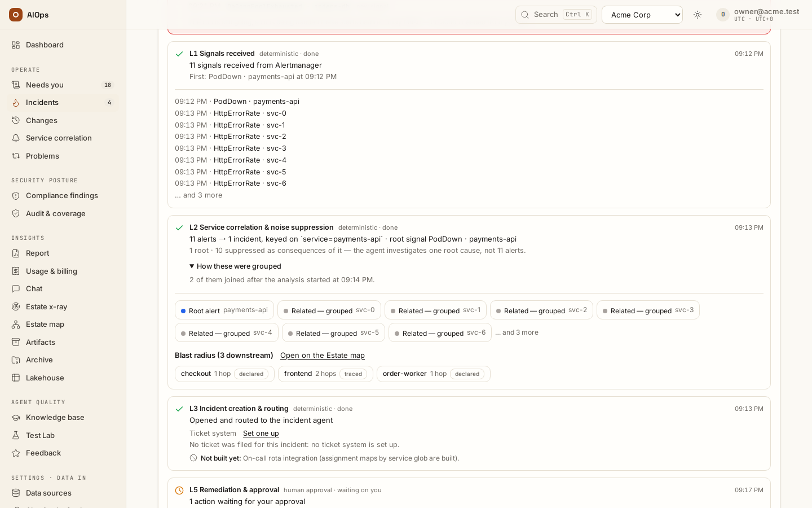Screen dimensions: 812x508
Task: Click 'L2 Service correlation & noise suppression' heading
Action: tap(262, 227)
